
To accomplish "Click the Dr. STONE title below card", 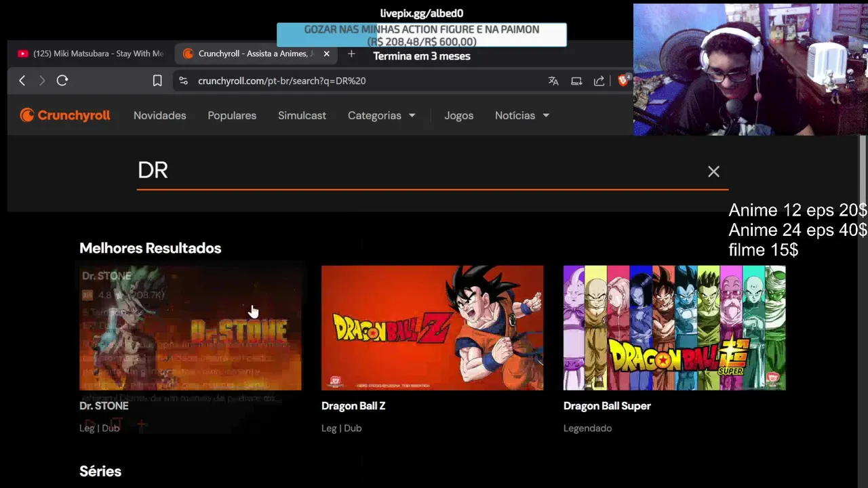I will 104,406.
